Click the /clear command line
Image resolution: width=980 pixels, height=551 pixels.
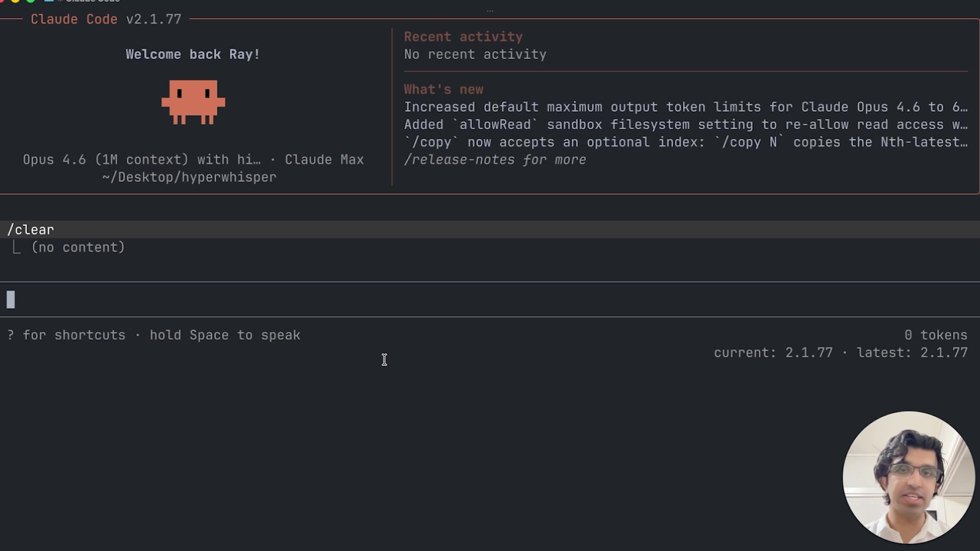pyautogui.click(x=490, y=230)
